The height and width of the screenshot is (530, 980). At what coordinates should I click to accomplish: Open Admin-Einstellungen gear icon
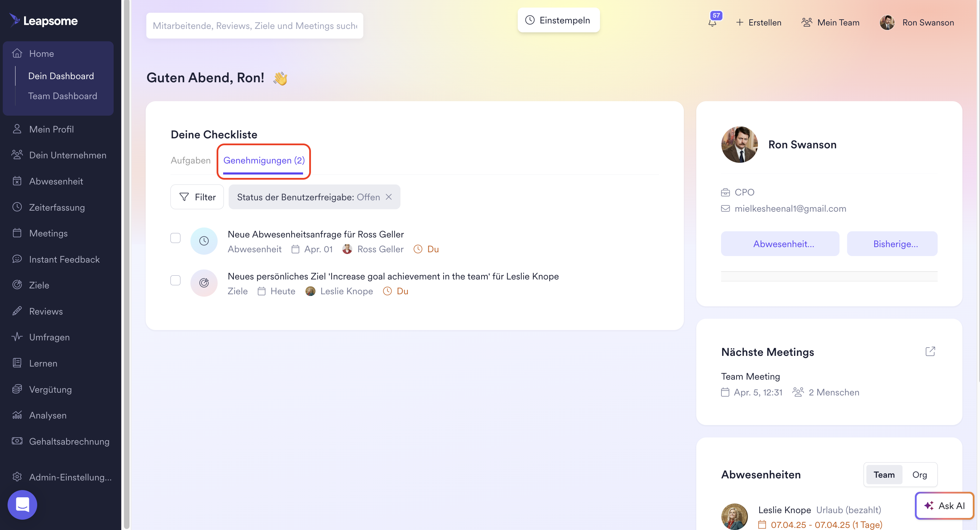click(17, 477)
